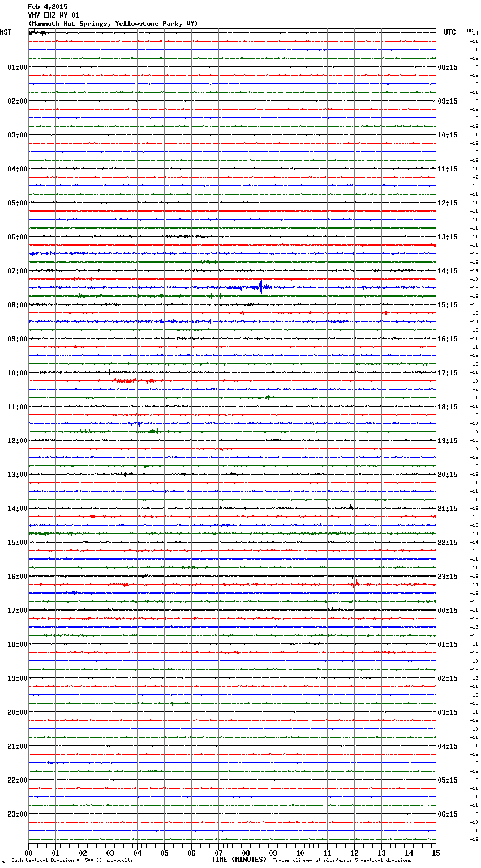The width and height of the screenshot is (481, 868).
Task: Click the 'DC' offset column header
Action: [470, 31]
